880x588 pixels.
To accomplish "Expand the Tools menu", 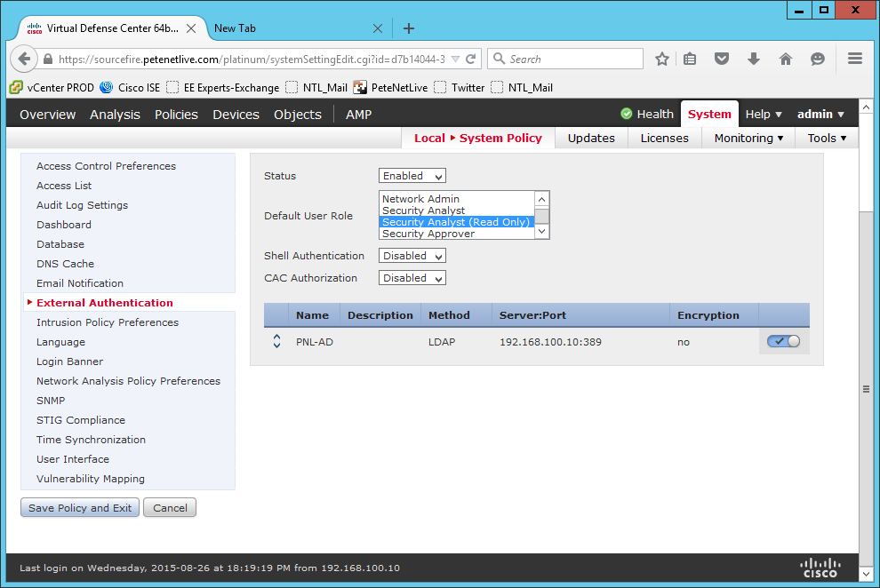I will (827, 138).
